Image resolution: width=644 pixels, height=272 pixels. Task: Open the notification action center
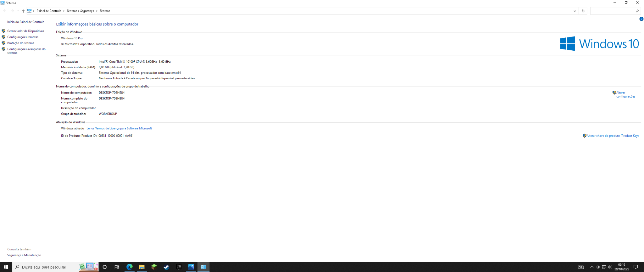point(636,267)
